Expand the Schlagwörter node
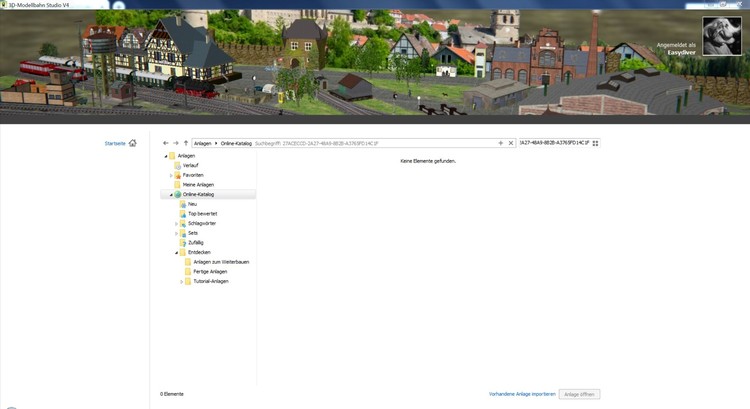Viewport: 750px width, 409px height. tap(177, 223)
